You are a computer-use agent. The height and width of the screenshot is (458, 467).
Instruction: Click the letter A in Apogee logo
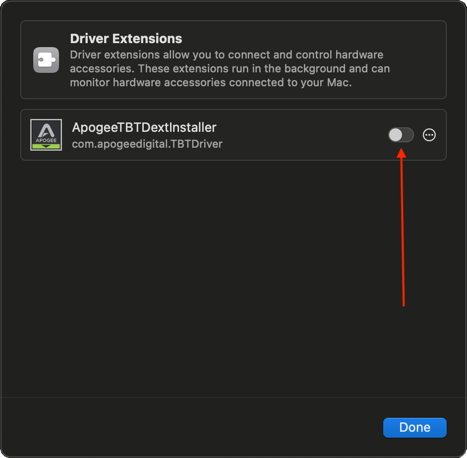click(46, 130)
